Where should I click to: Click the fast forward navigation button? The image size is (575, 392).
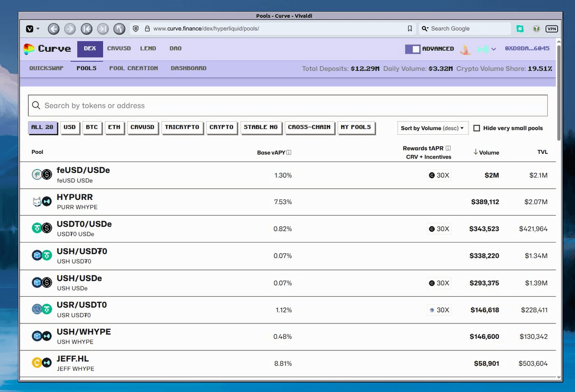pos(103,29)
